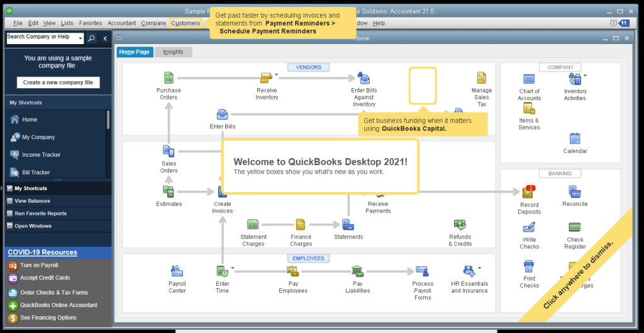The height and width of the screenshot is (333, 644).
Task: Click the Write Checks icon
Action: pos(529,227)
